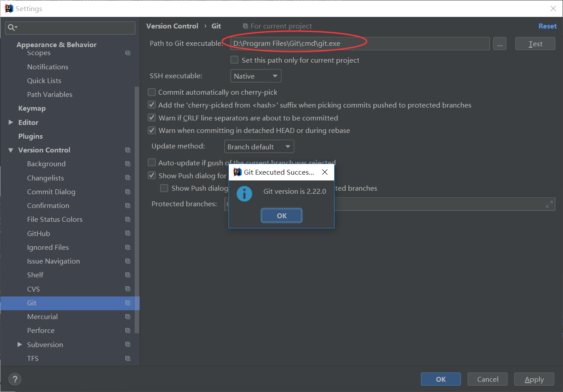The image size is (563, 392).
Task: Expand the Editor settings section arrow
Action: point(11,122)
